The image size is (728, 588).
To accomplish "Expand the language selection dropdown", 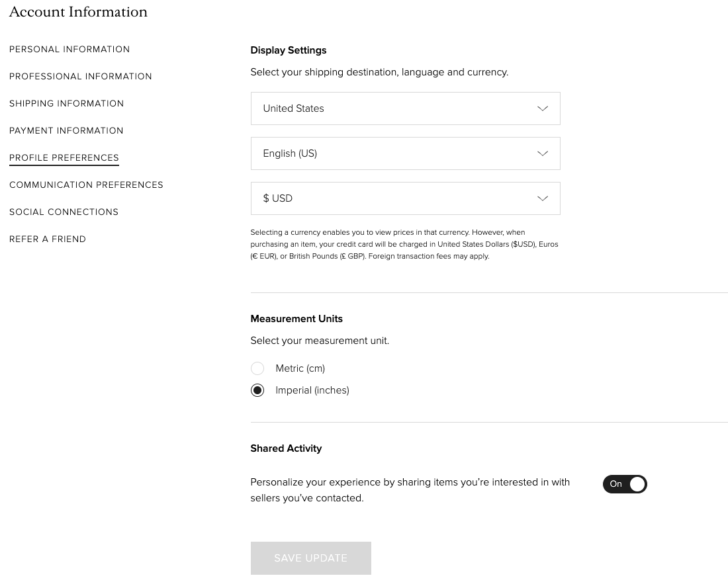I will pos(405,153).
